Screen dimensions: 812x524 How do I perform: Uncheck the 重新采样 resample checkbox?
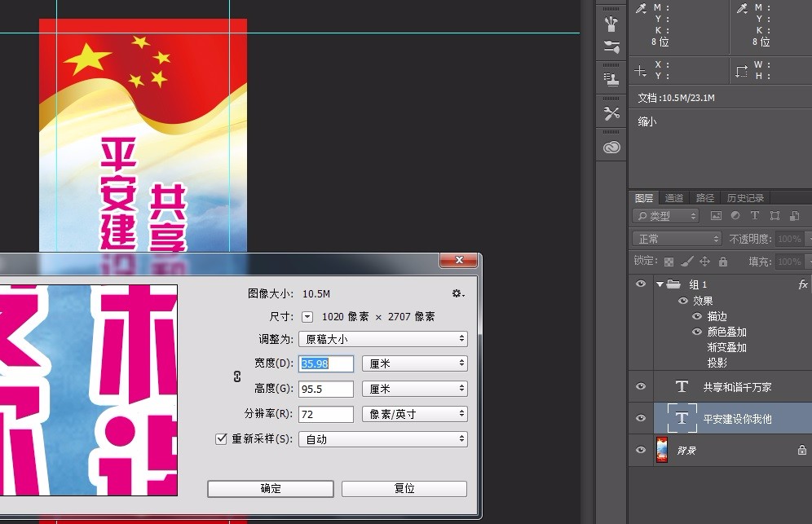[221, 438]
